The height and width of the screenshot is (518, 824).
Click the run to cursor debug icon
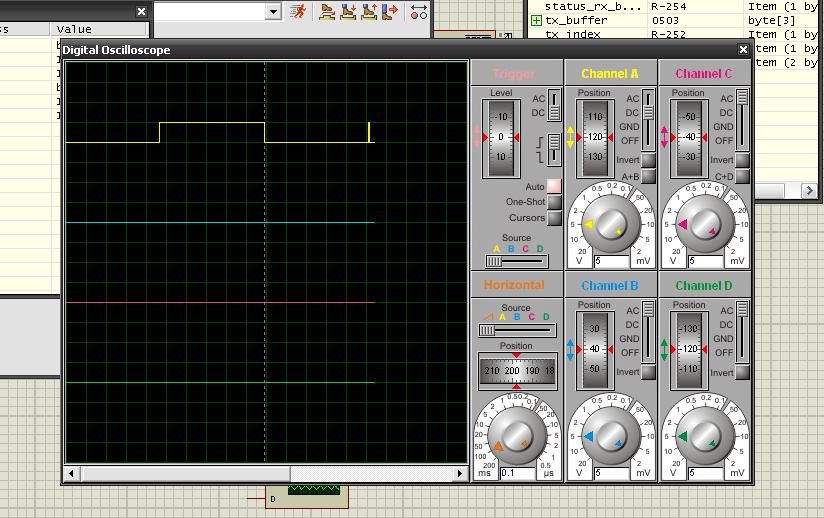390,11
